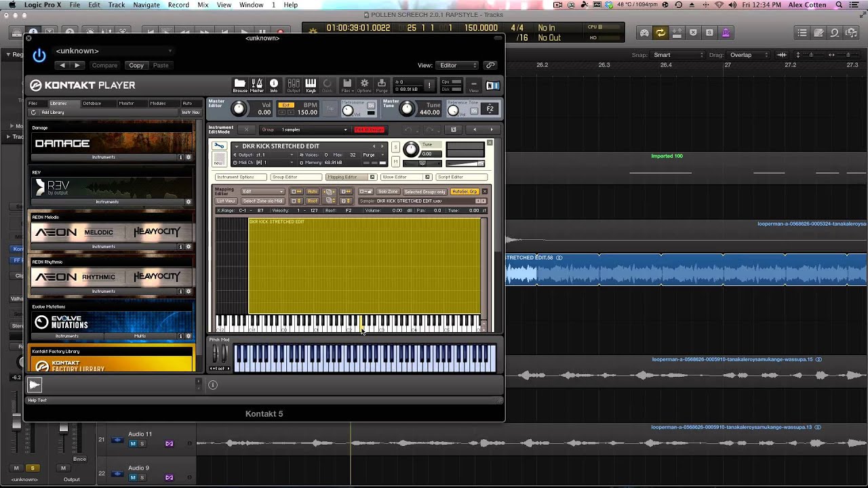Open Logic List Editors

click(x=802, y=33)
